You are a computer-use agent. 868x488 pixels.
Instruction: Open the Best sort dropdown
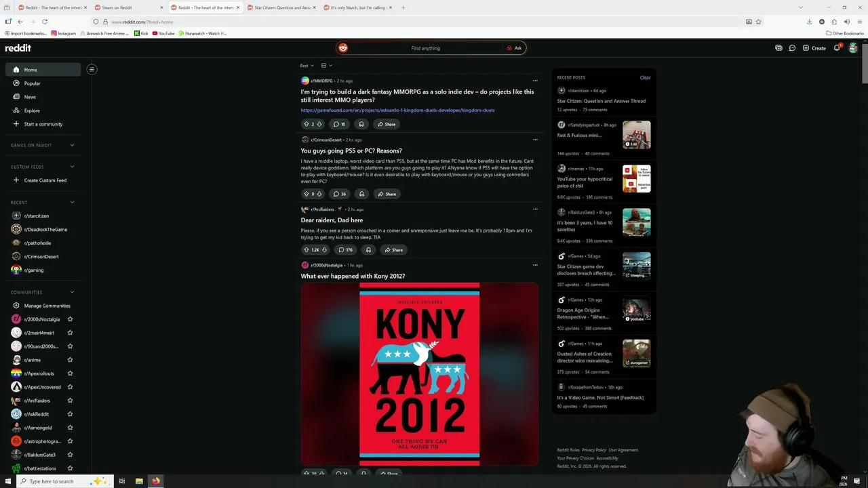pos(307,66)
